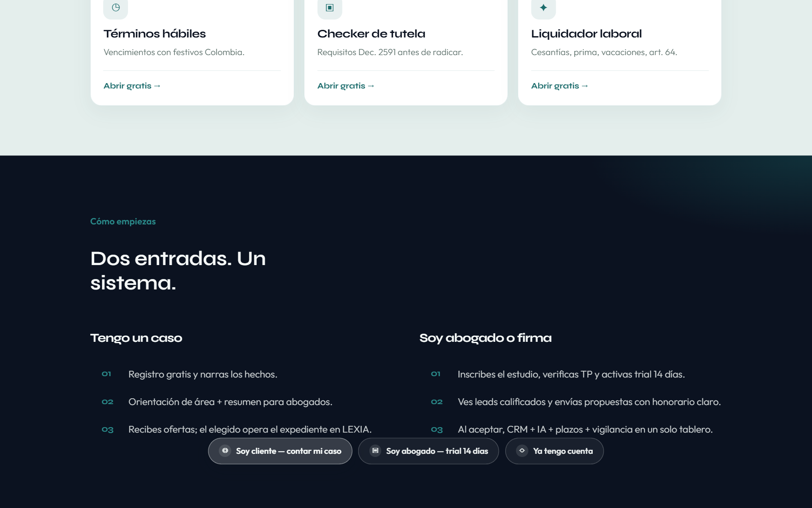This screenshot has height=508, width=812.
Task: Click step Orientación de área + resumen para abogados.
Action: click(x=231, y=402)
